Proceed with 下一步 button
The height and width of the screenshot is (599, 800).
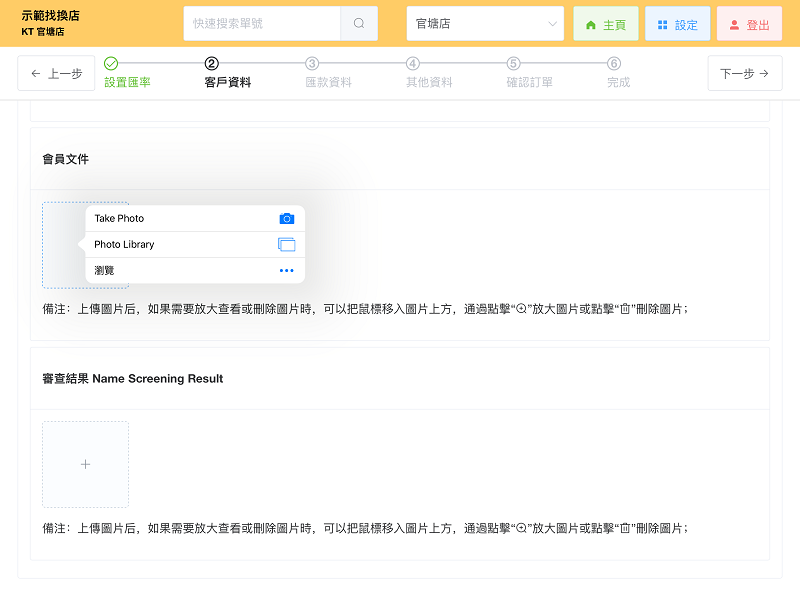click(744, 73)
